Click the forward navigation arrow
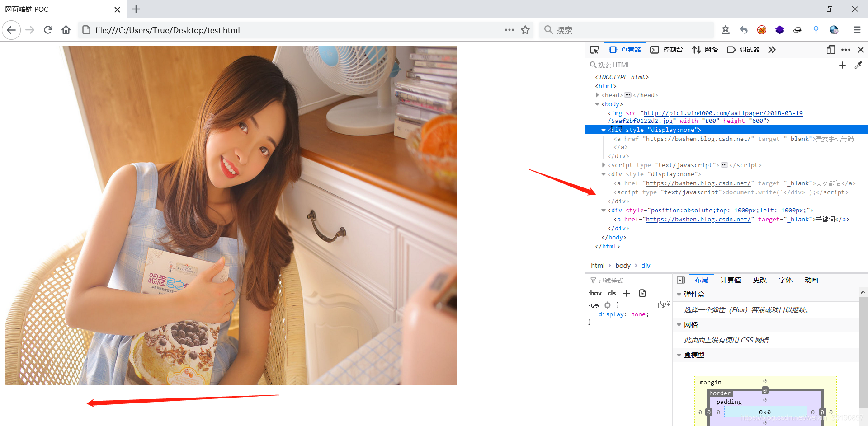 (30, 30)
